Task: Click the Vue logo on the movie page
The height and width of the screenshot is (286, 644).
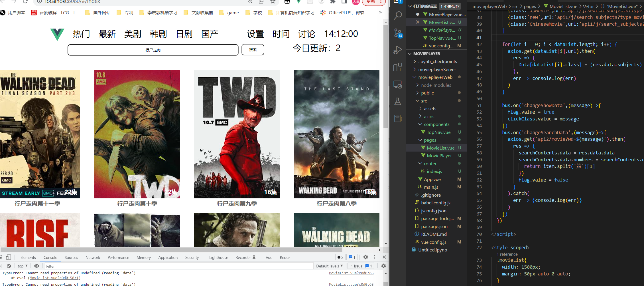Action: coord(57,34)
